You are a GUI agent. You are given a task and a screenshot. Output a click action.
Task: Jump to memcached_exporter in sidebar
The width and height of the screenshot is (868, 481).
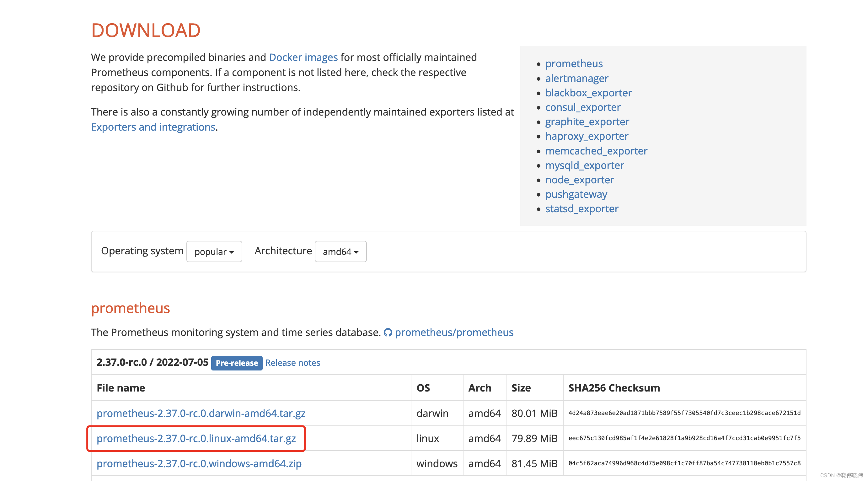pos(596,151)
